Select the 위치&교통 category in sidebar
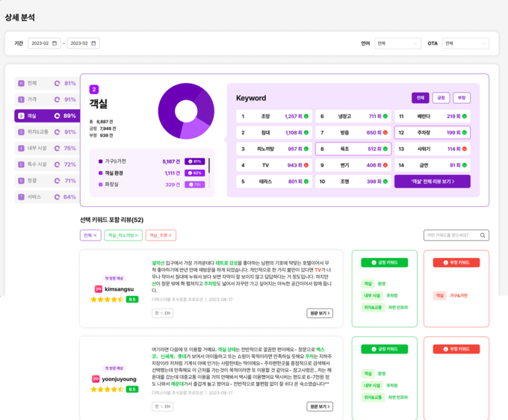The width and height of the screenshot is (508, 420). (x=47, y=132)
